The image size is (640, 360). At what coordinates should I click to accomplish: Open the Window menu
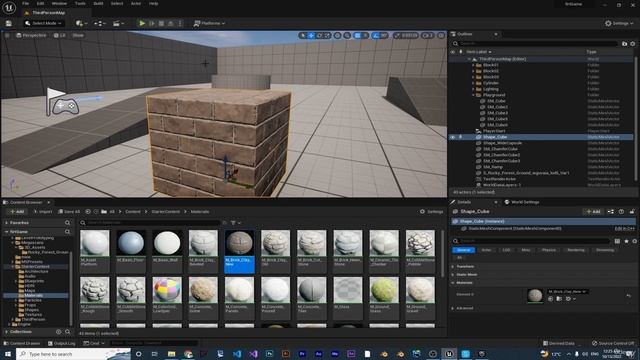59,4
